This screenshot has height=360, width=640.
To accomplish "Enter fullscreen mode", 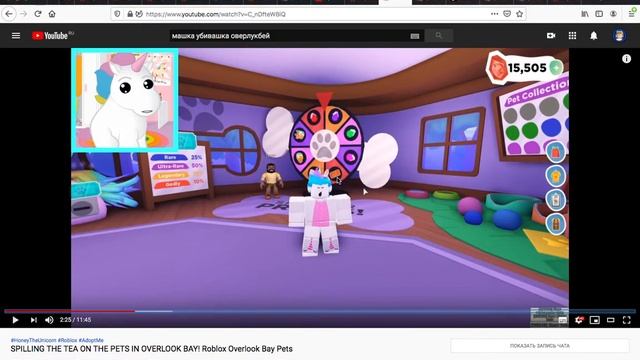I will 627,320.
